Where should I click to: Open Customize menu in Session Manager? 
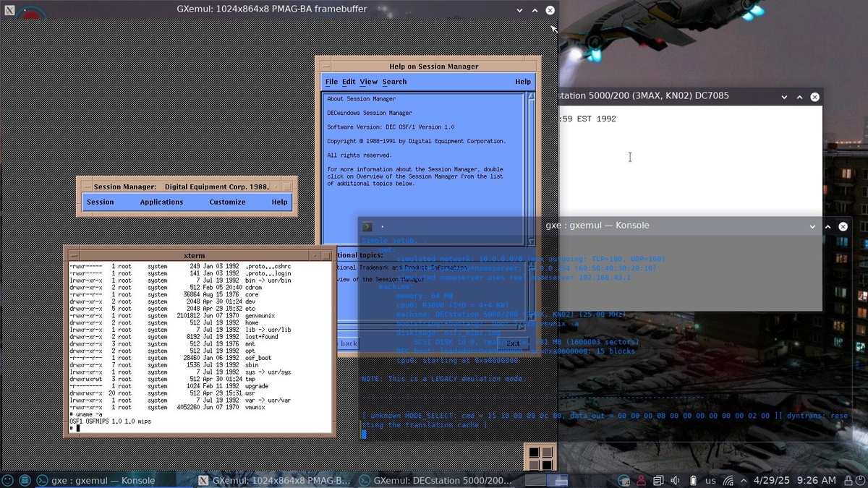[227, 202]
